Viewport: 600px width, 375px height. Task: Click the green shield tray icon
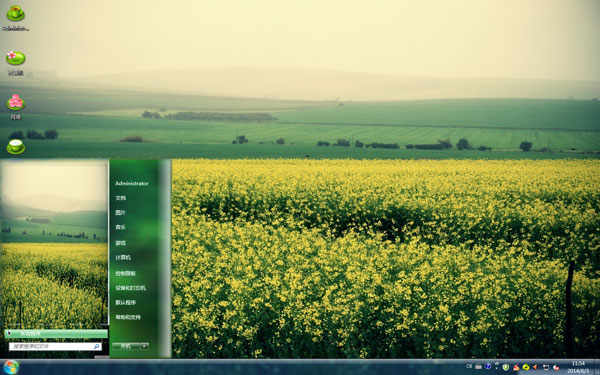pyautogui.click(x=506, y=367)
